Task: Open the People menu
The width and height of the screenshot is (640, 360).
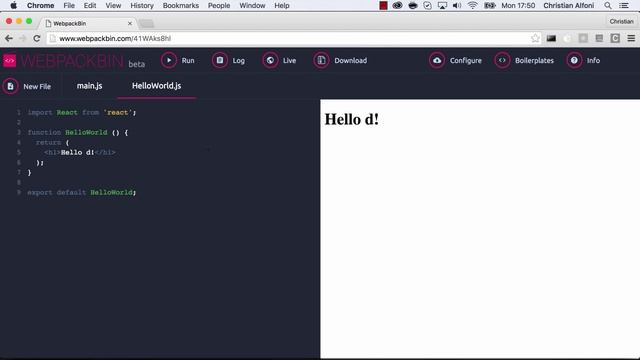Action: 219,6
